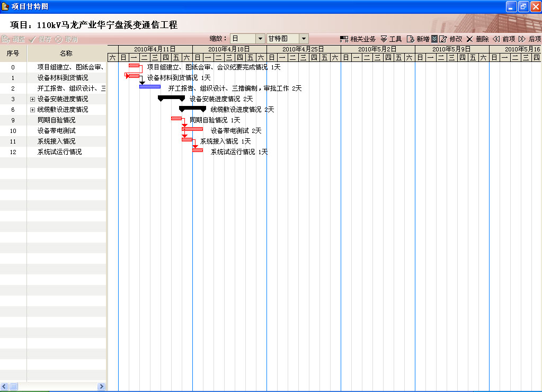This screenshot has width=542, height=392.
Task: Open the 甘特图 view type dropdown
Action: 304,39
